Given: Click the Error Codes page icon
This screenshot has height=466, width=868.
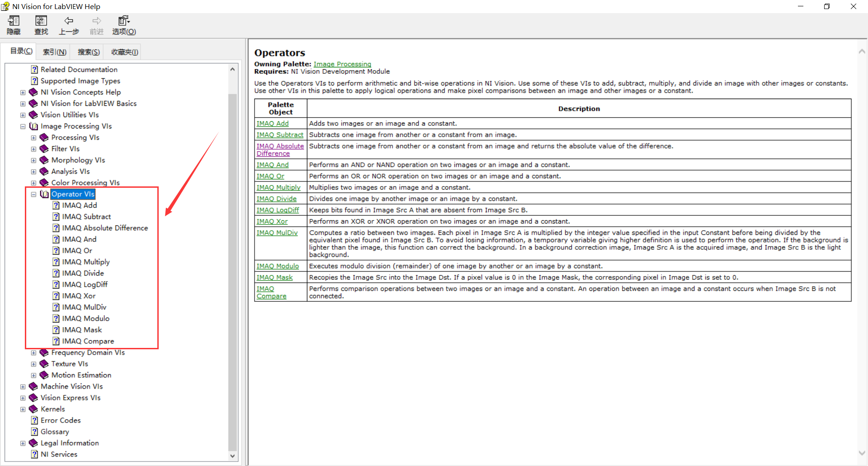Looking at the screenshot, I should pyautogui.click(x=34, y=420).
